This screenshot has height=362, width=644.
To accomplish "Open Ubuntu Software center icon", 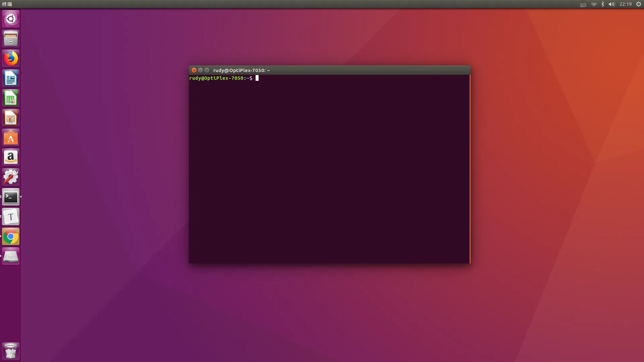I will 11,137.
